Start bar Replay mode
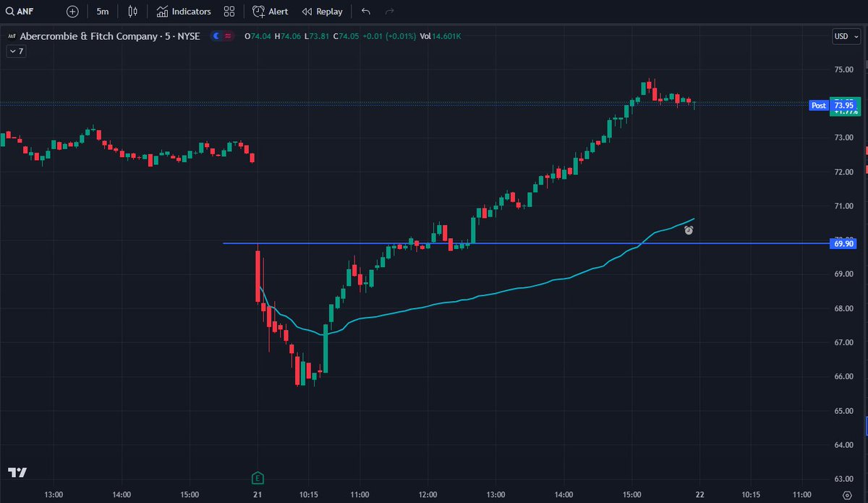The width and height of the screenshot is (868, 503). pos(323,12)
